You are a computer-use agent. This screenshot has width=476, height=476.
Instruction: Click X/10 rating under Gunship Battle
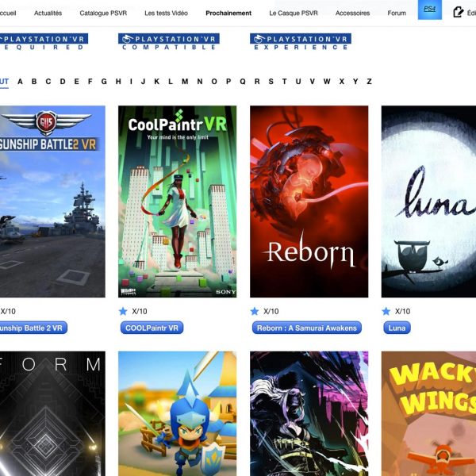[8, 311]
